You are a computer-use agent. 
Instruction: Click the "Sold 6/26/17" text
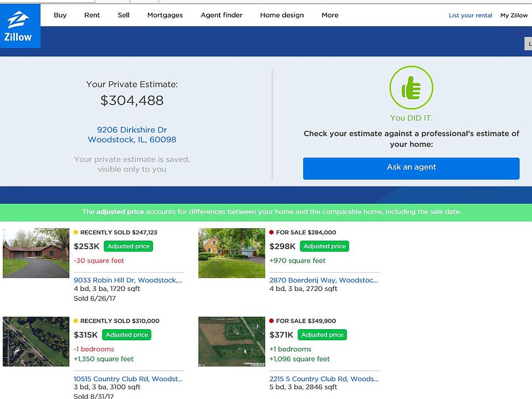(95, 299)
